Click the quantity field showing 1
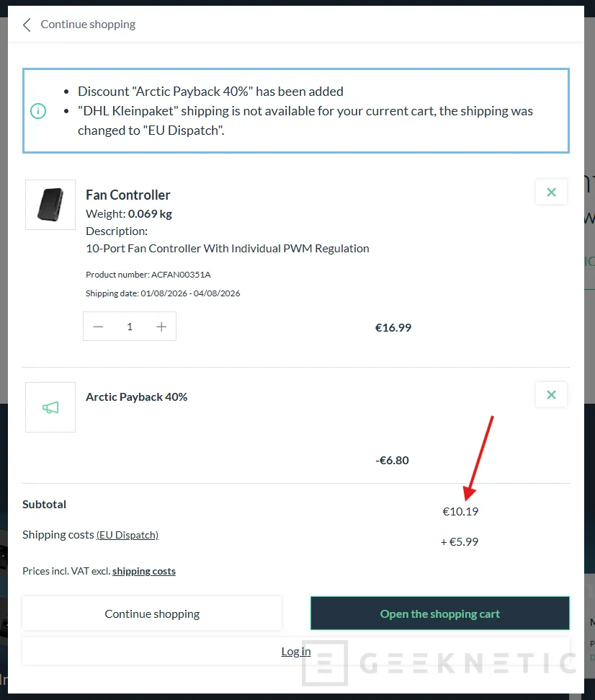Image resolution: width=595 pixels, height=700 pixels. click(x=130, y=327)
